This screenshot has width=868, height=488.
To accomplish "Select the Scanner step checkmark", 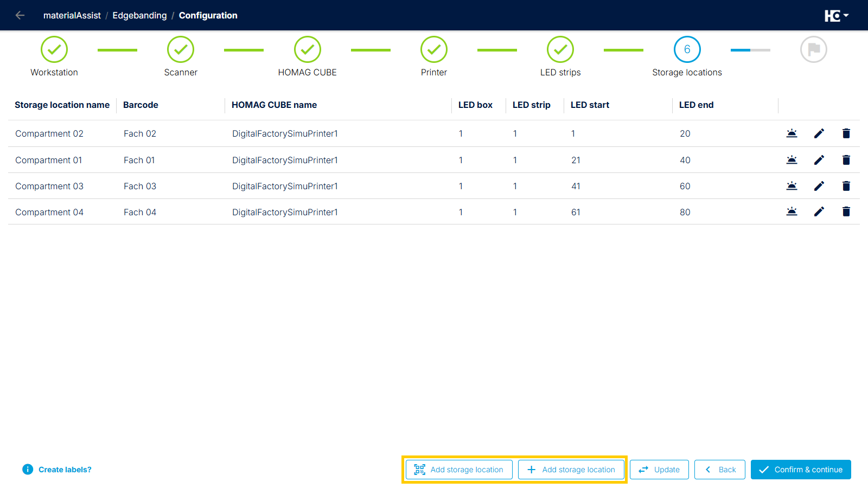I will click(x=181, y=49).
